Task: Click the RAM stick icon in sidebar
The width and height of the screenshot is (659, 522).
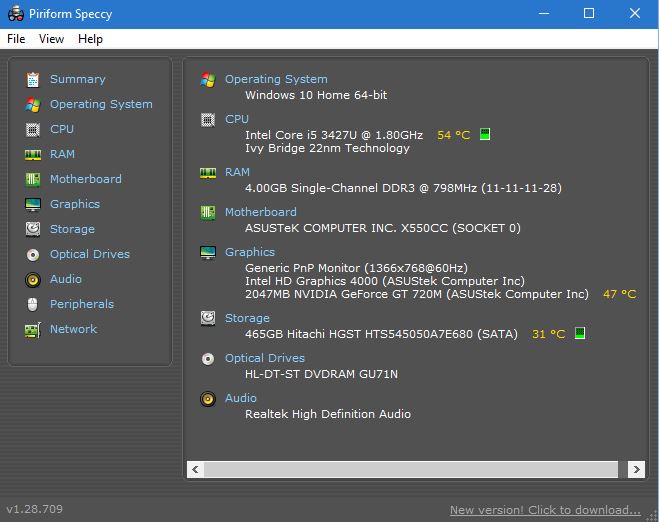Action: click(x=32, y=154)
